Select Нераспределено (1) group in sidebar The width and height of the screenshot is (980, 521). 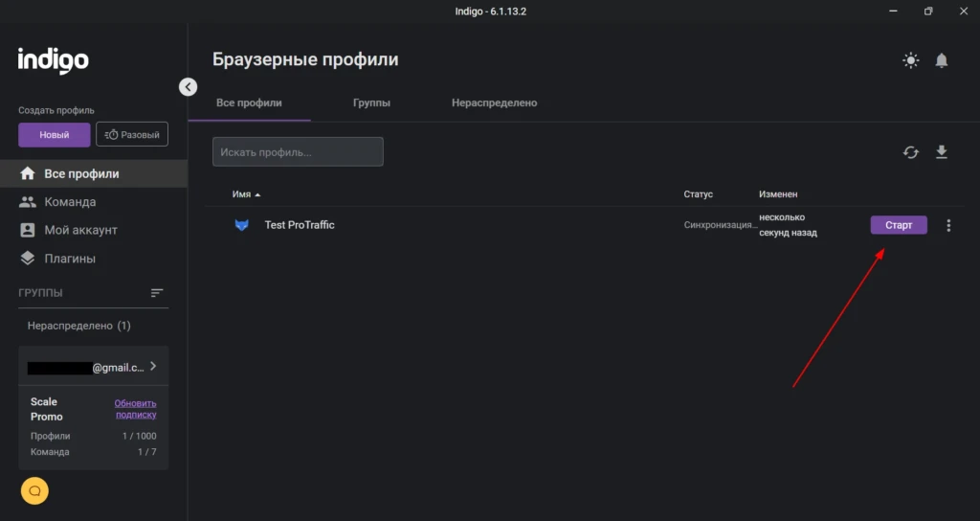pyautogui.click(x=78, y=326)
